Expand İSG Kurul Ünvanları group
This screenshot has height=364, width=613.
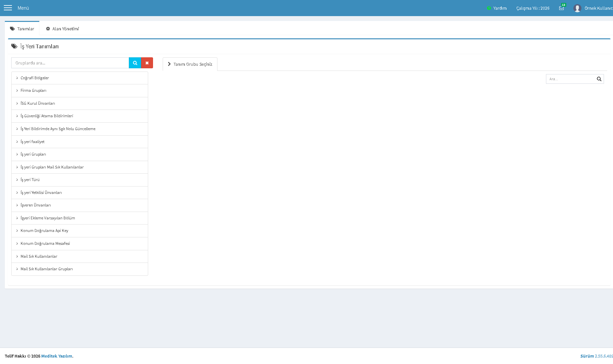point(80,103)
